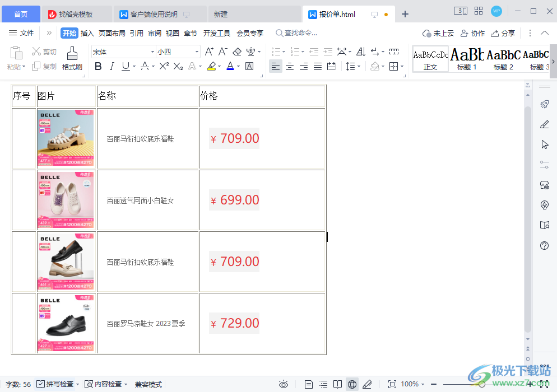Viewport: 557px width, 392px height.
Task: Apply distributed alignment
Action: [x=332, y=67]
